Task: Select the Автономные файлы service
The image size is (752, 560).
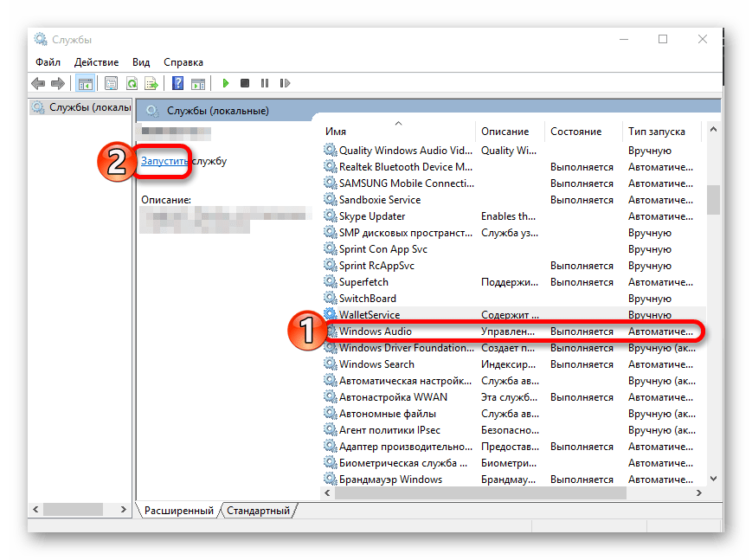Action: click(513, 414)
